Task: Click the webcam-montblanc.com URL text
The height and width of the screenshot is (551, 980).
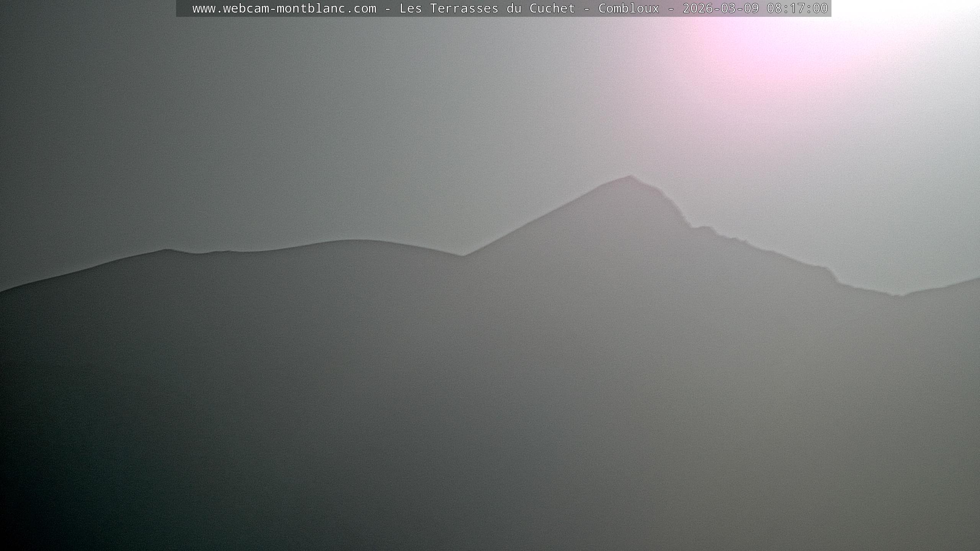Action: 284,8
